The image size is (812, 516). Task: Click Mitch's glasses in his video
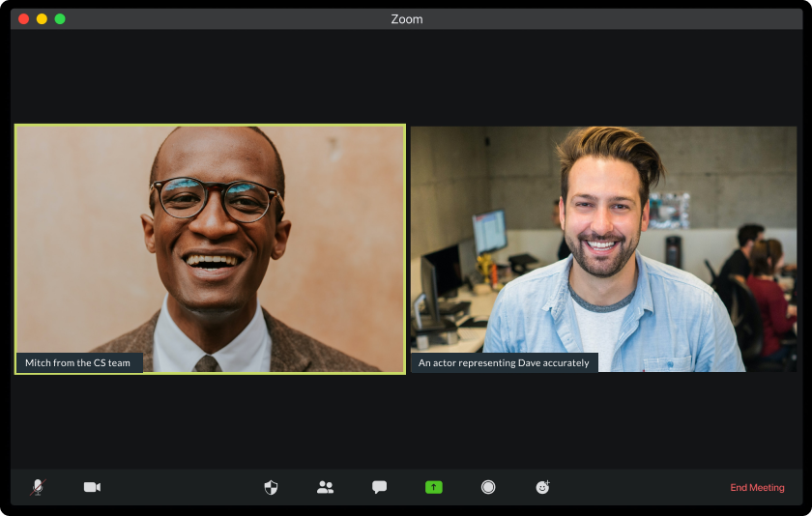click(217, 199)
